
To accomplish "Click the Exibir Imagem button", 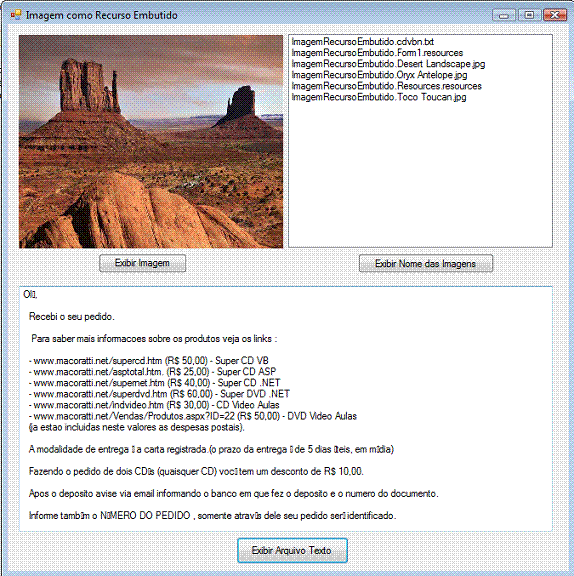I will [142, 263].
